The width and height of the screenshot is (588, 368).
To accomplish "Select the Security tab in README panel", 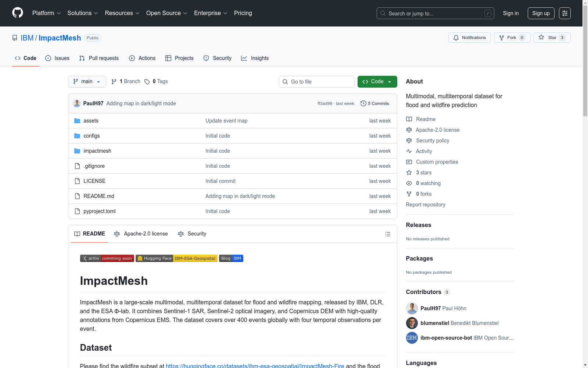I will coord(192,234).
